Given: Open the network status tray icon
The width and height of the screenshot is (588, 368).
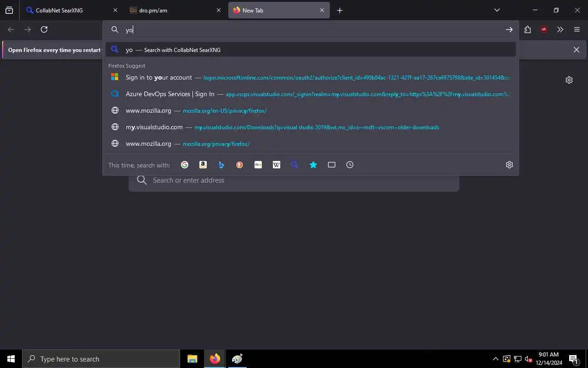Looking at the screenshot, I should coord(518,359).
